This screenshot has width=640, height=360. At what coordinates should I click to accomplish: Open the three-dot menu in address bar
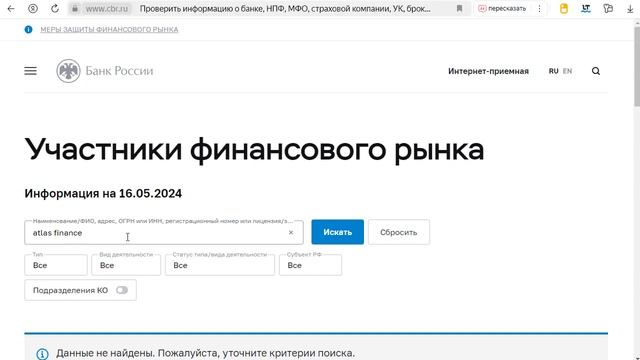pos(539,9)
